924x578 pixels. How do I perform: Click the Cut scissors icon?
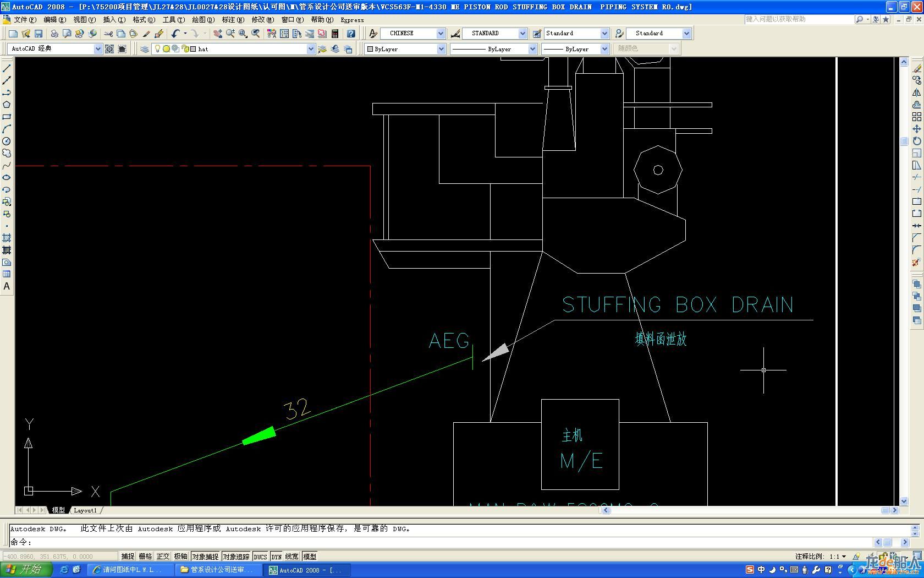(108, 34)
